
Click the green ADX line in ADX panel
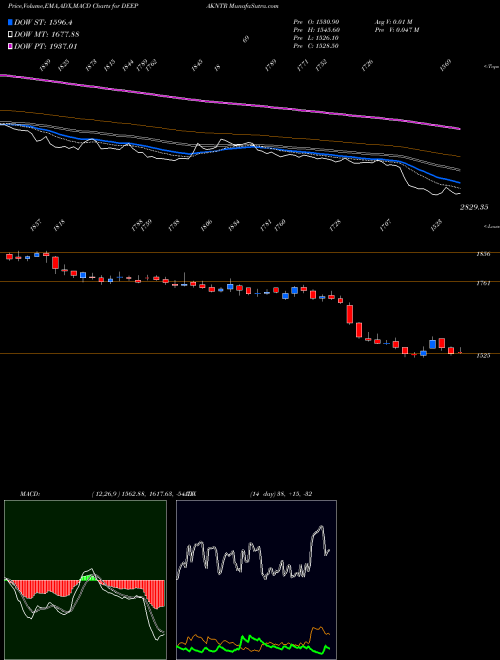pos(253,643)
